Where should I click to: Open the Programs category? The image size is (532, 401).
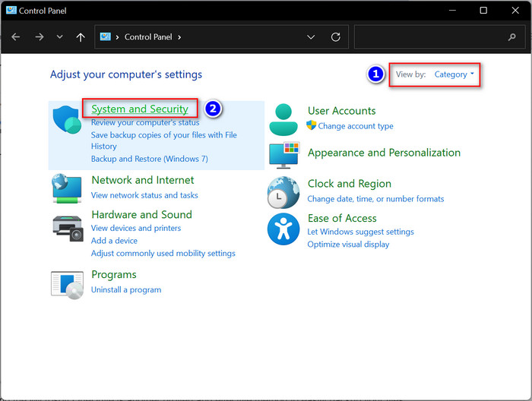pyautogui.click(x=114, y=275)
